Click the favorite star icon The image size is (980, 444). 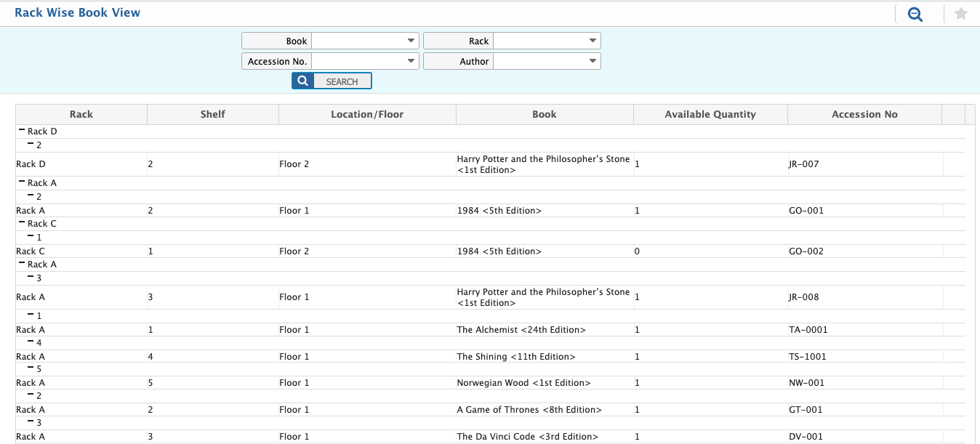click(x=960, y=14)
